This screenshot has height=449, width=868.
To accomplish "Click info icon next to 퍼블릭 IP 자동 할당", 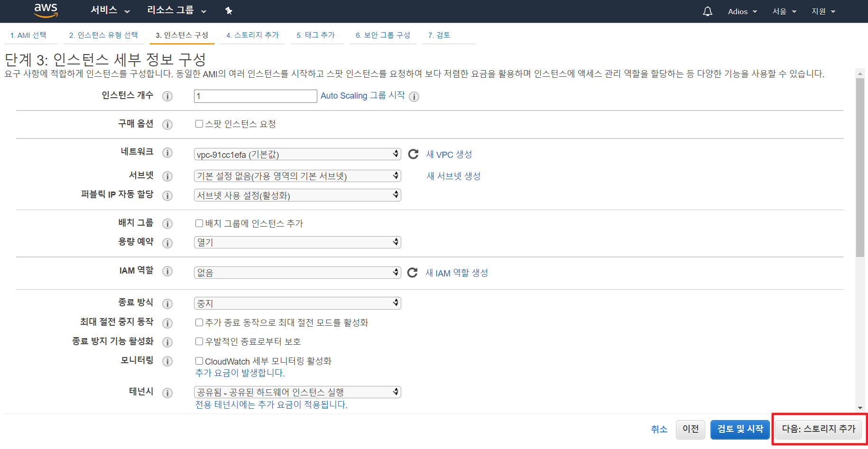I will [167, 196].
